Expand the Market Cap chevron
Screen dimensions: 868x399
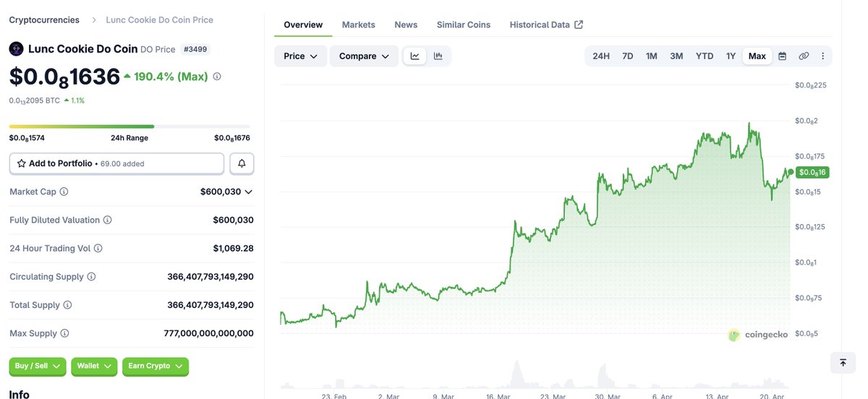tap(249, 192)
